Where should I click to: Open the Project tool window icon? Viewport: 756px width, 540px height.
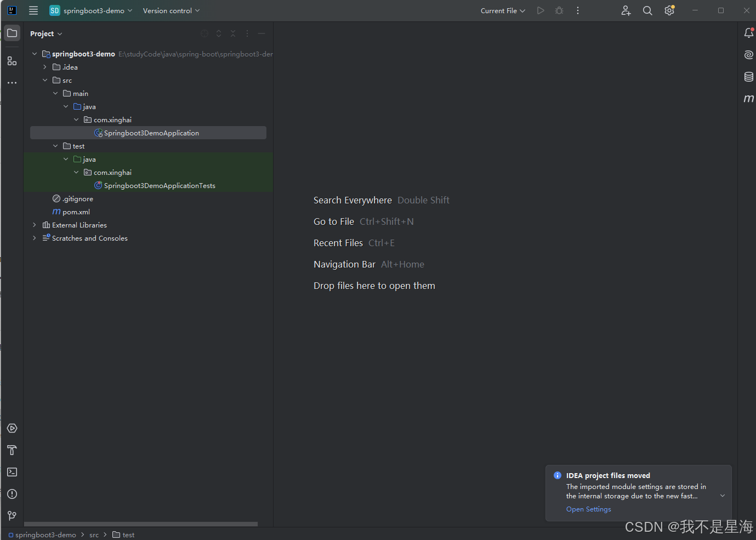[x=12, y=33]
